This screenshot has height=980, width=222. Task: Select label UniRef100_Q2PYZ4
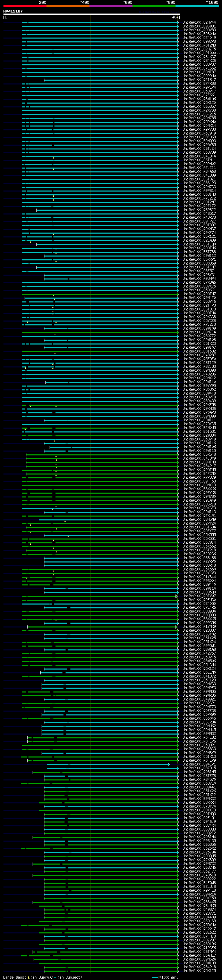tap(199, 523)
